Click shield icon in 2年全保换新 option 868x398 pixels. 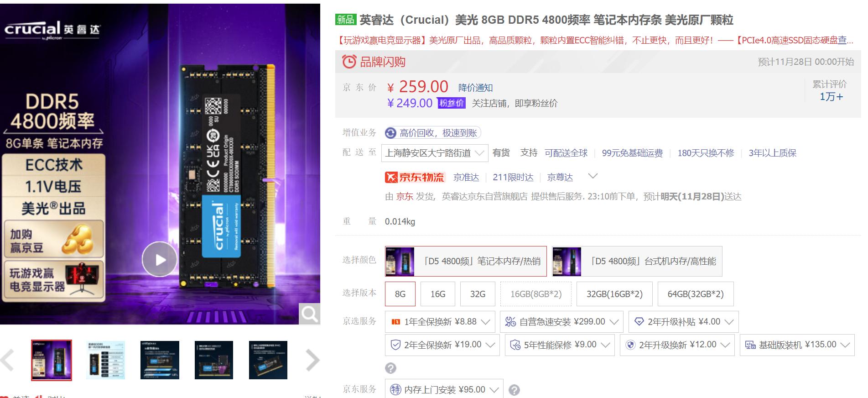[395, 345]
